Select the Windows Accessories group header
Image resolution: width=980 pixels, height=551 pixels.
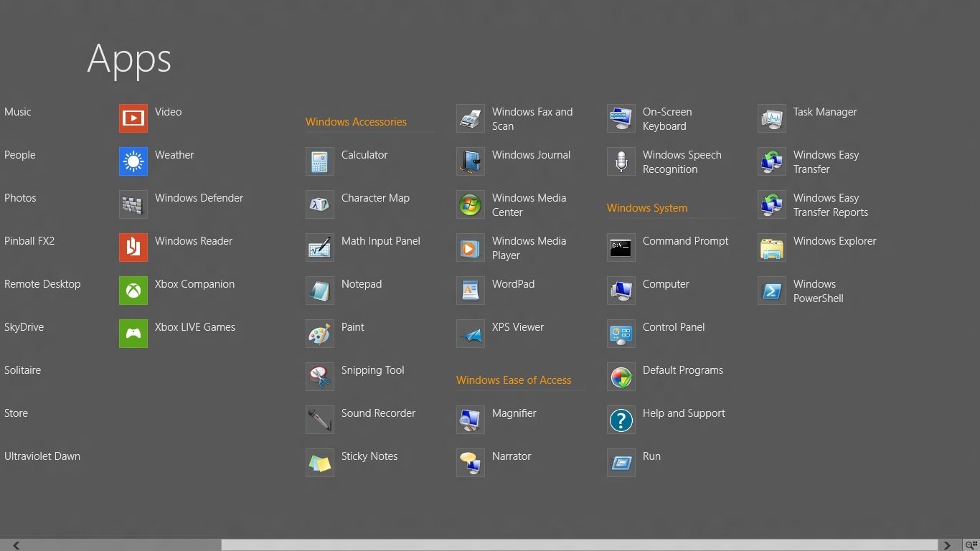pyautogui.click(x=356, y=122)
